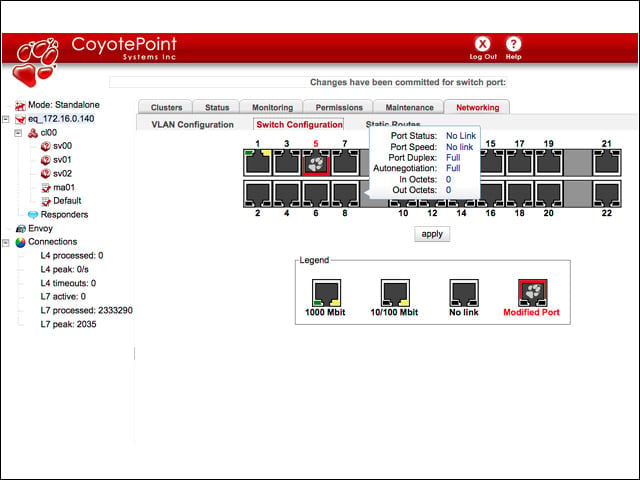Open Help question mark icon
The image size is (640, 480).
point(513,44)
